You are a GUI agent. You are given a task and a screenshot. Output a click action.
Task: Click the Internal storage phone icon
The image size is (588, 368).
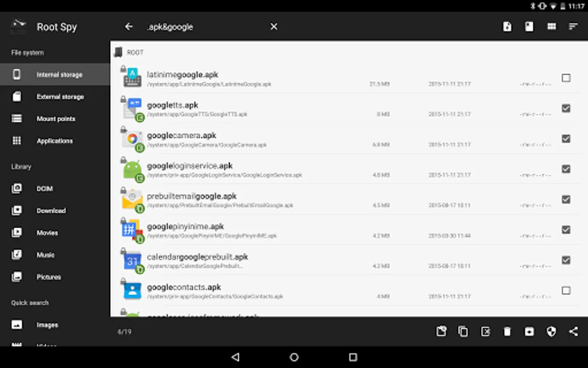17,74
